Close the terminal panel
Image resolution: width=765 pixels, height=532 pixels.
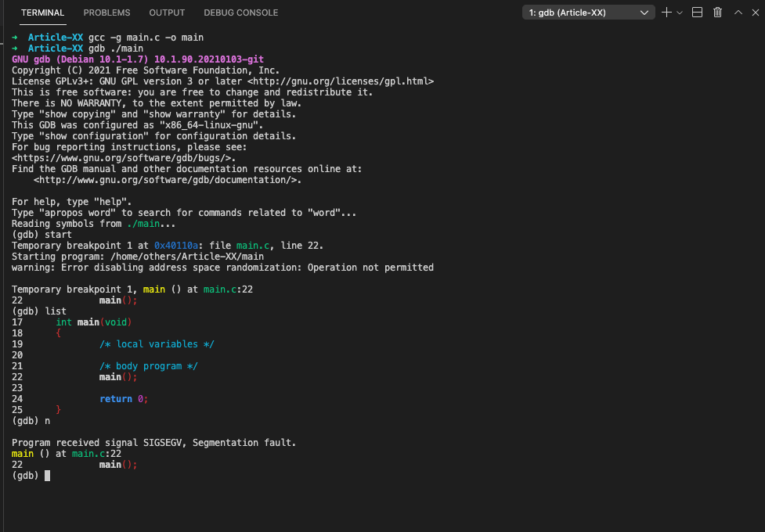tap(756, 13)
